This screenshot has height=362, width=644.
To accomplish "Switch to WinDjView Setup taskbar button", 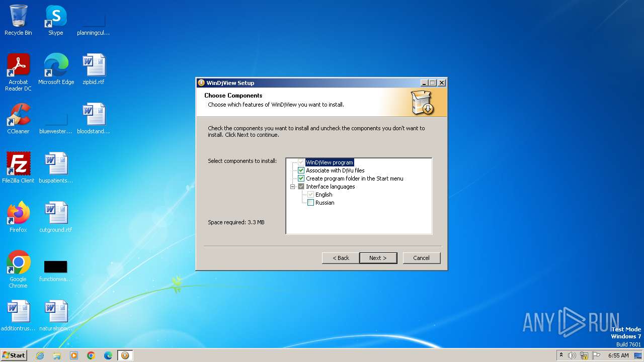I will (x=125, y=355).
